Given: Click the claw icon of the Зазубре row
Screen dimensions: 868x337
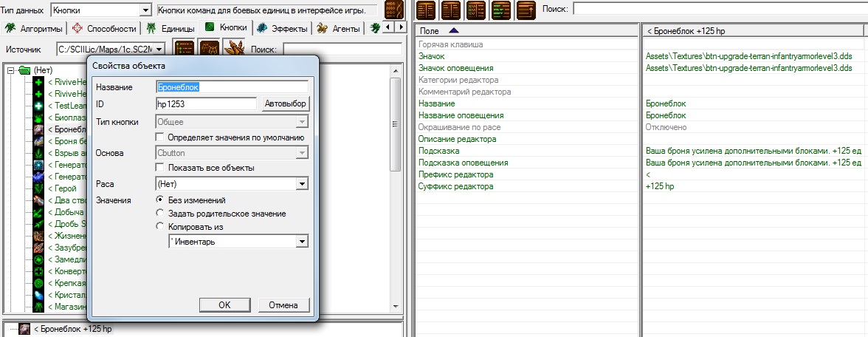Looking at the screenshot, I should (x=39, y=248).
